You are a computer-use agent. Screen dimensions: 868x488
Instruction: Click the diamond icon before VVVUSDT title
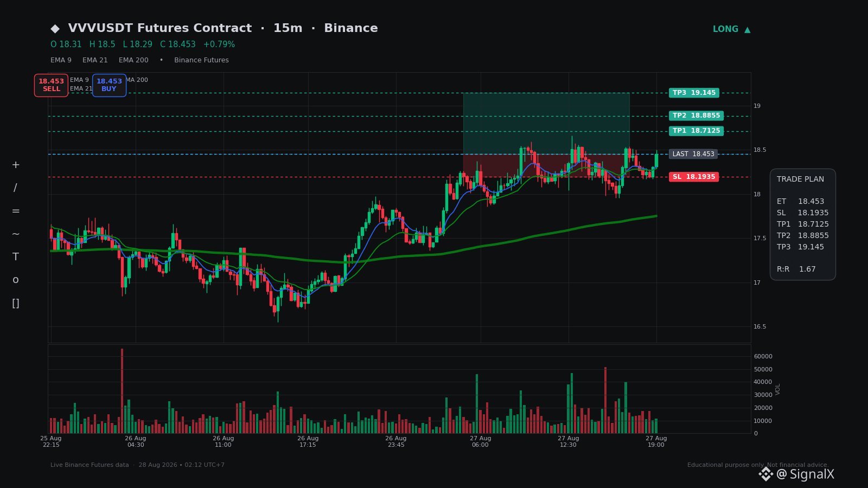coord(55,29)
